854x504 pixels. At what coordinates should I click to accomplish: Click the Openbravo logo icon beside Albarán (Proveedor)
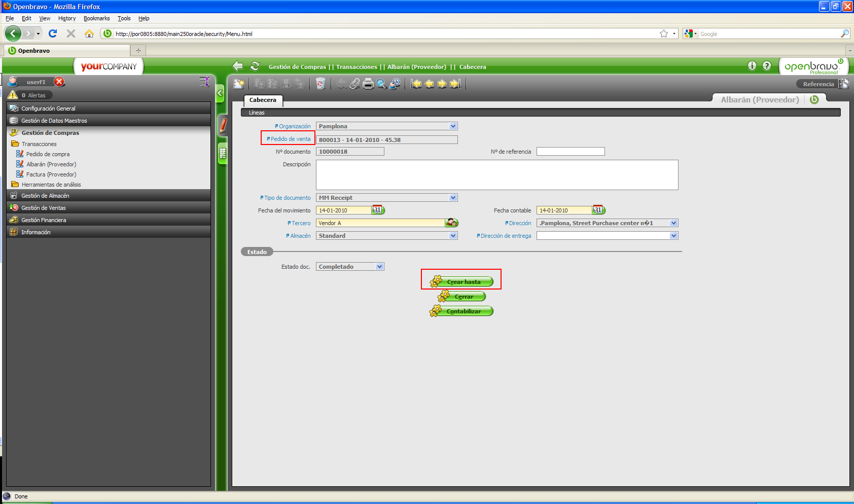click(814, 99)
